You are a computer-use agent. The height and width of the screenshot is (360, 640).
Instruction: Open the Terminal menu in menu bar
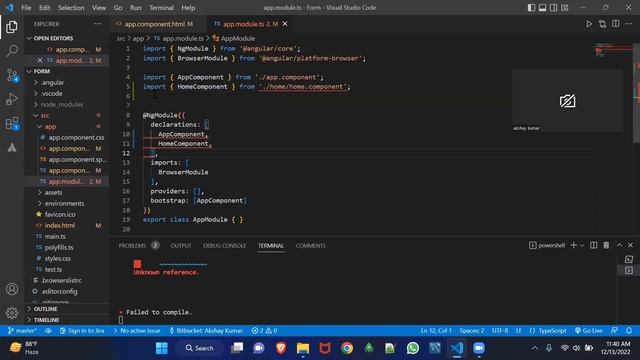click(161, 8)
